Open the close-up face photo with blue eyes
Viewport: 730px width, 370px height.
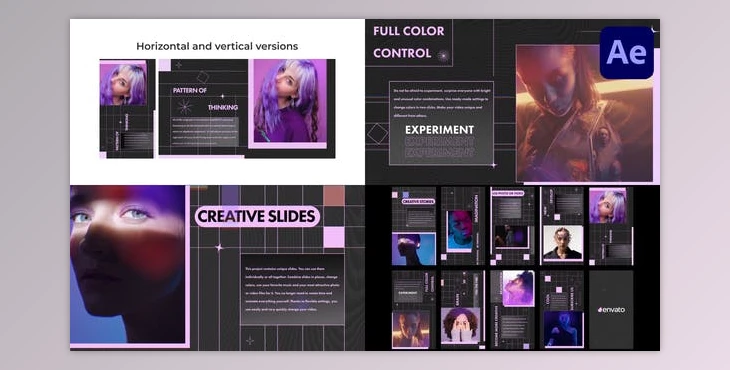[128, 264]
